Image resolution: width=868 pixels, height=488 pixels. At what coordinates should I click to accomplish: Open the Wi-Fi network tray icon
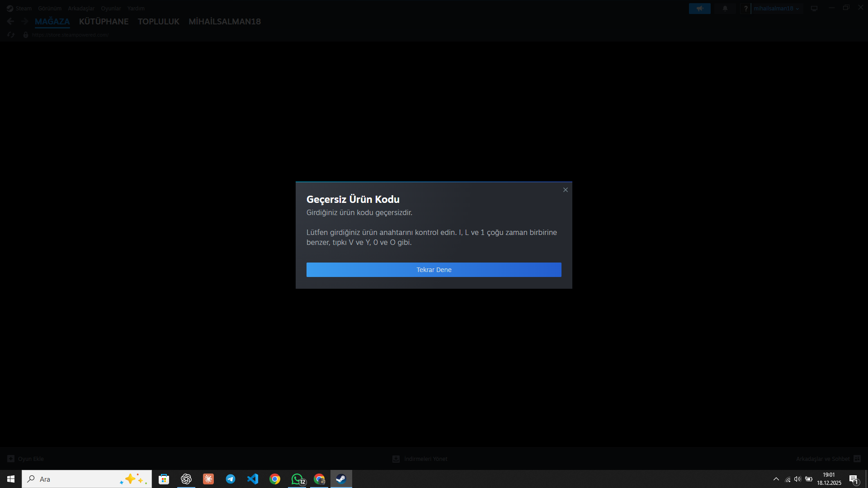pyautogui.click(x=788, y=479)
